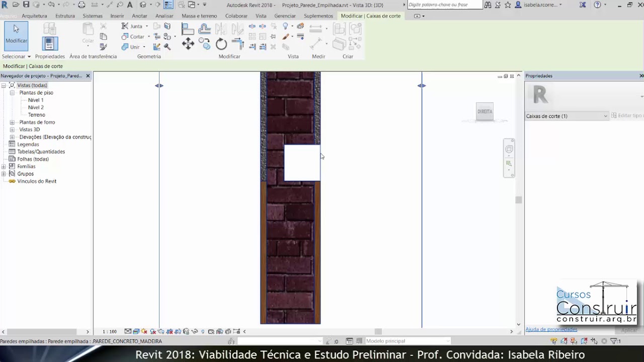Open the Caixas de corte type selector dropdown
The width and height of the screenshot is (644, 362).
tap(567, 116)
